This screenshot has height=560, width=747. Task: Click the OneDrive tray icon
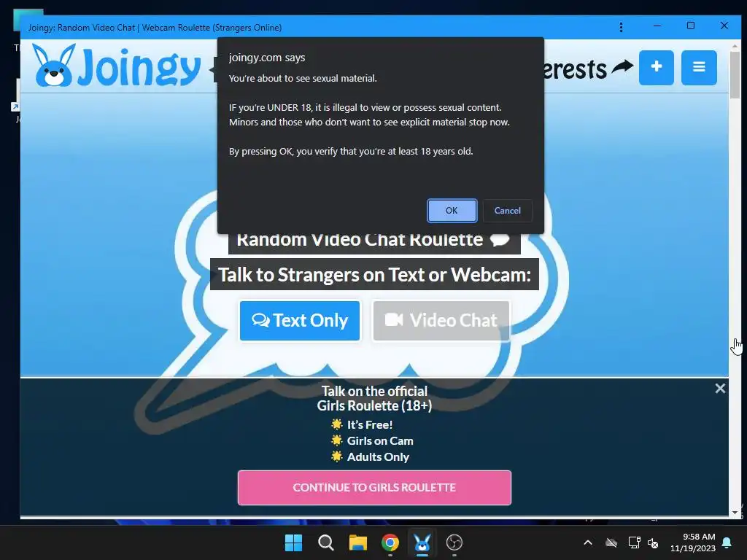point(611,542)
